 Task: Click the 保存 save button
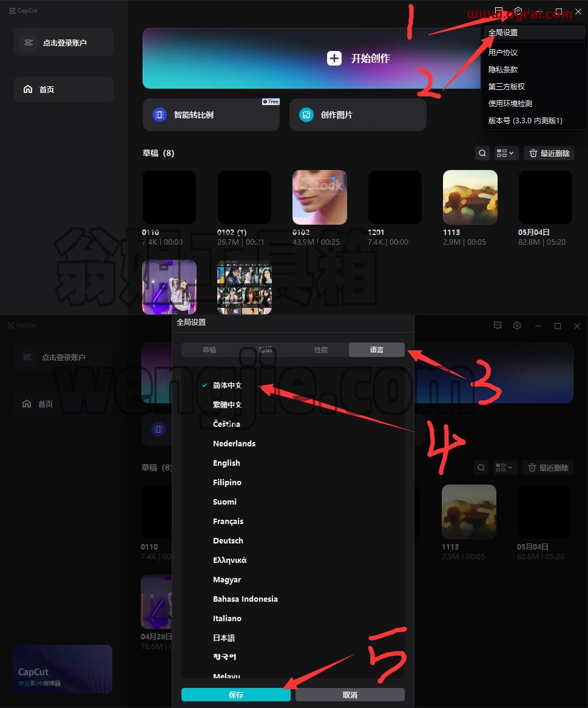click(x=236, y=695)
